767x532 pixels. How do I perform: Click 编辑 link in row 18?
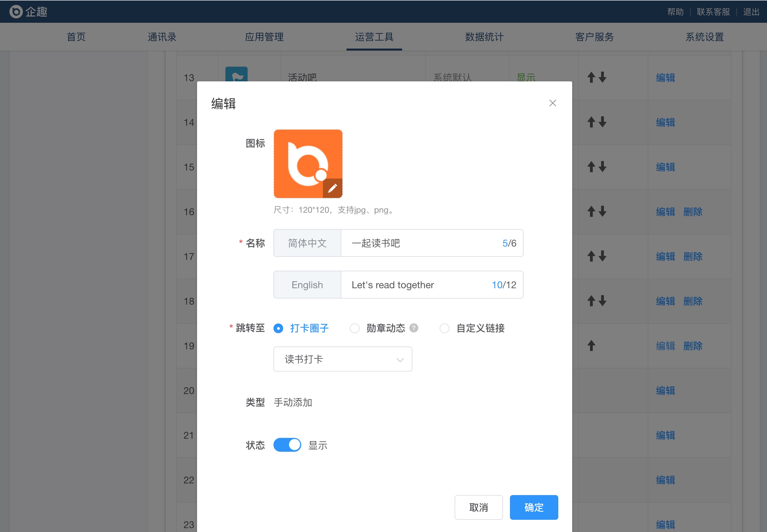click(x=665, y=301)
